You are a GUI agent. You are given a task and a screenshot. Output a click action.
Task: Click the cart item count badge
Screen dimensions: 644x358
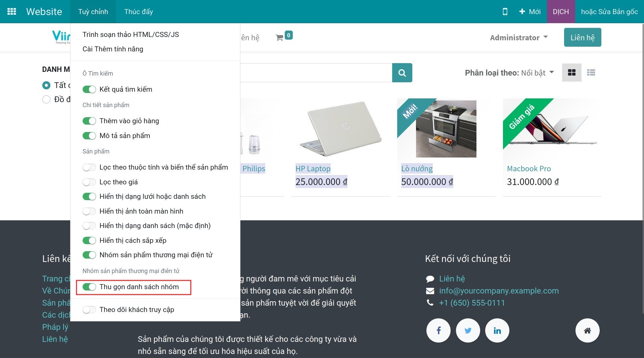click(x=288, y=35)
